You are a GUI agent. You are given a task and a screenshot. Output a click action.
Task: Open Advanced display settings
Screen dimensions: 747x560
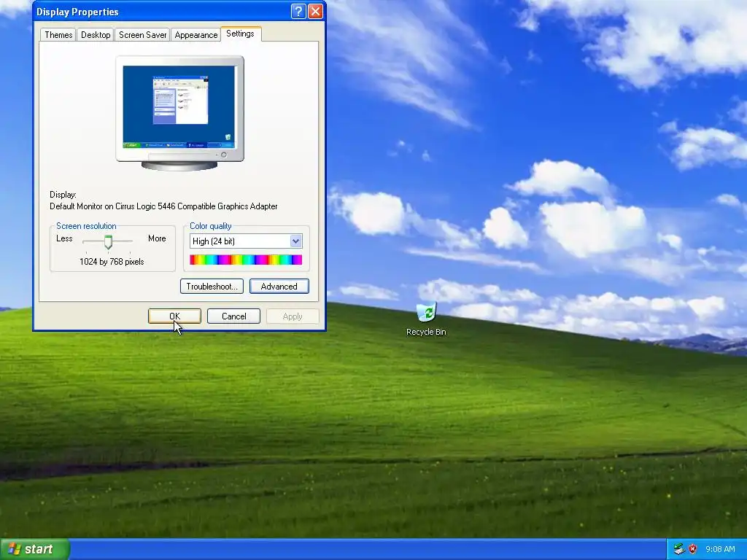(x=279, y=286)
